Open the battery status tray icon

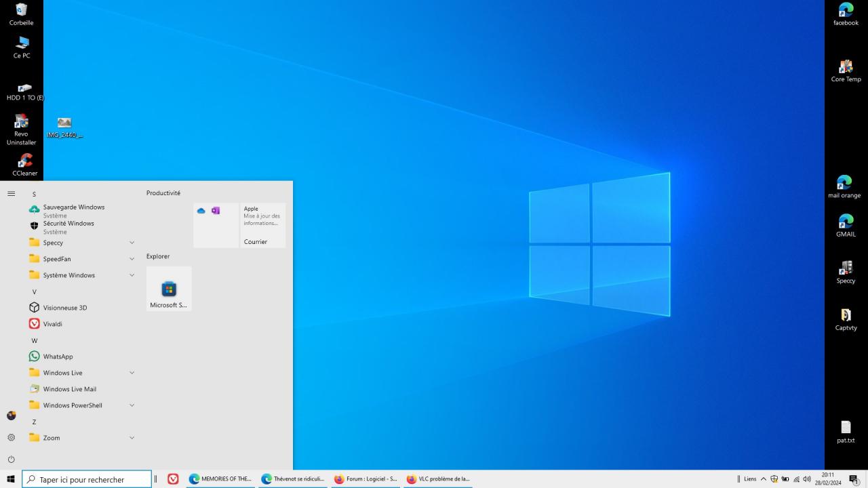point(785,479)
